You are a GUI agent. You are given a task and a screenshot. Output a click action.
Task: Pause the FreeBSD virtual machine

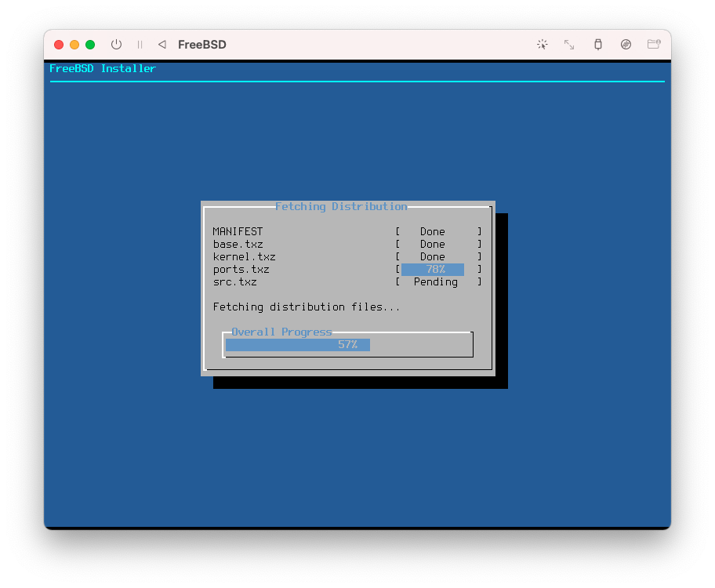point(140,44)
